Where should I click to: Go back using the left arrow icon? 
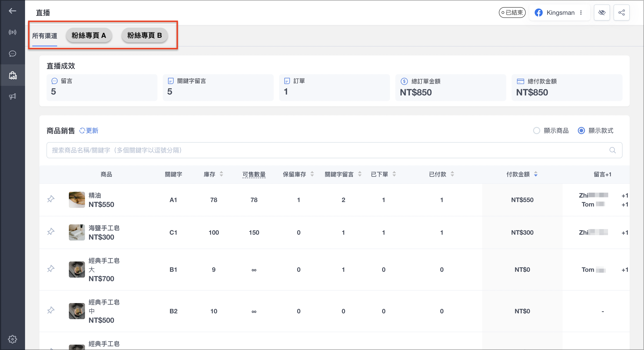coord(12,11)
